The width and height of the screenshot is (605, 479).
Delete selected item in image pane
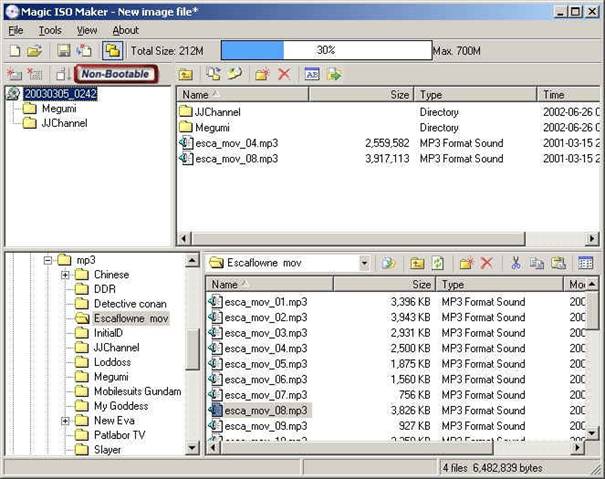tap(284, 74)
